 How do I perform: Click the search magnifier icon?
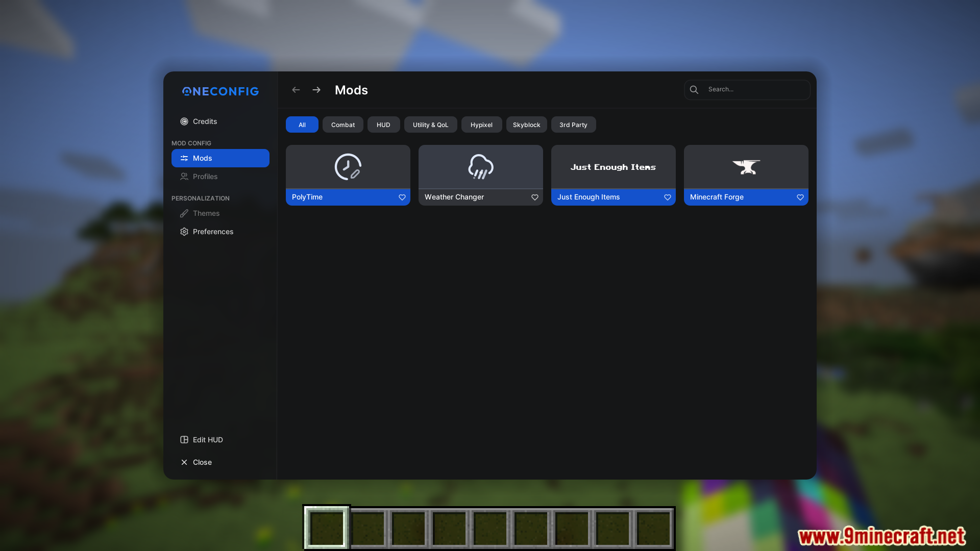[694, 90]
